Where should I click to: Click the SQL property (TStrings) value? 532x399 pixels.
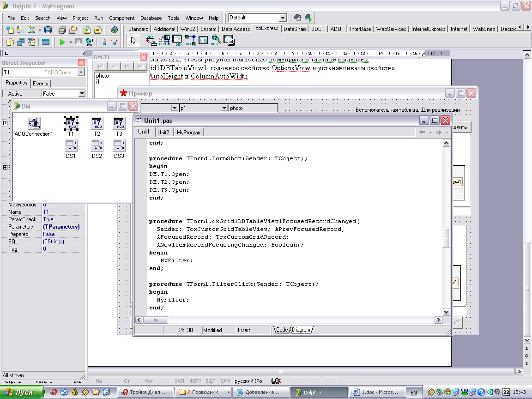[64, 241]
